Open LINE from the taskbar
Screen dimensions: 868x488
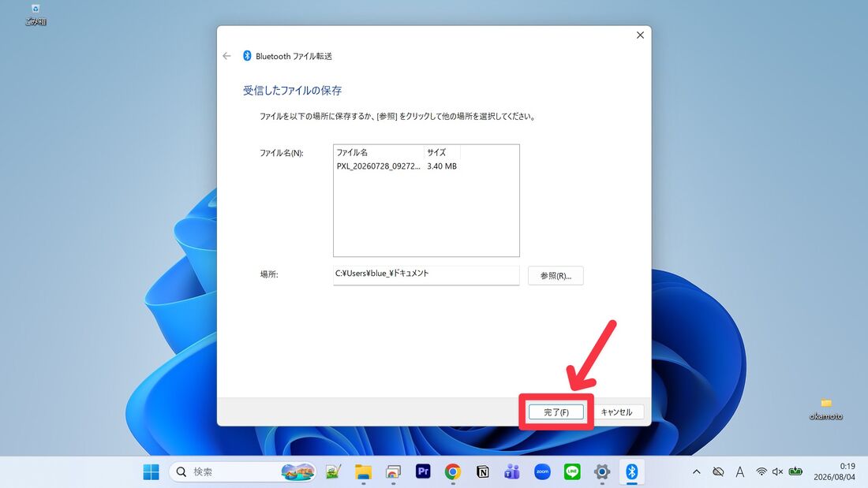(x=572, y=472)
